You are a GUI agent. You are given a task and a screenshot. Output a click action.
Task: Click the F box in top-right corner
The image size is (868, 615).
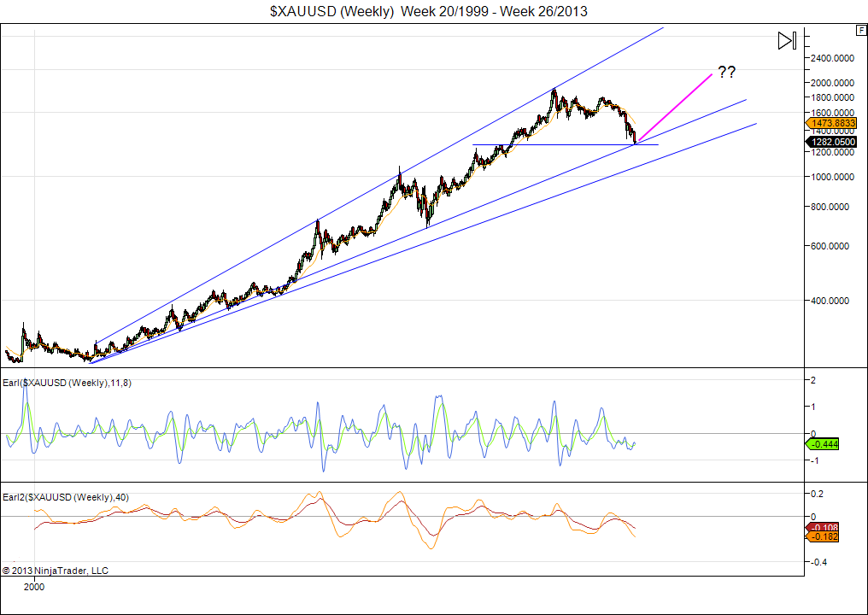pyautogui.click(x=861, y=30)
